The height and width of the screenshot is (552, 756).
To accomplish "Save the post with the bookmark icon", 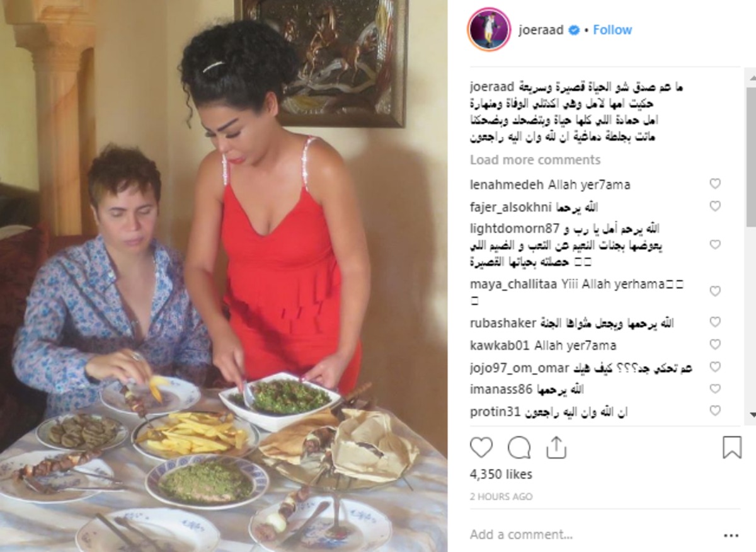I will 731,447.
